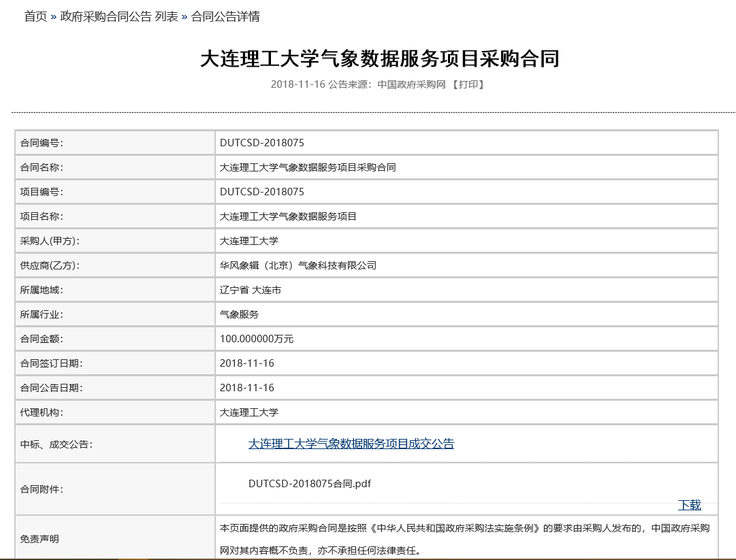Click the 合同签订日期 value 2018-11-16
This screenshot has height=560, width=736.
(247, 363)
